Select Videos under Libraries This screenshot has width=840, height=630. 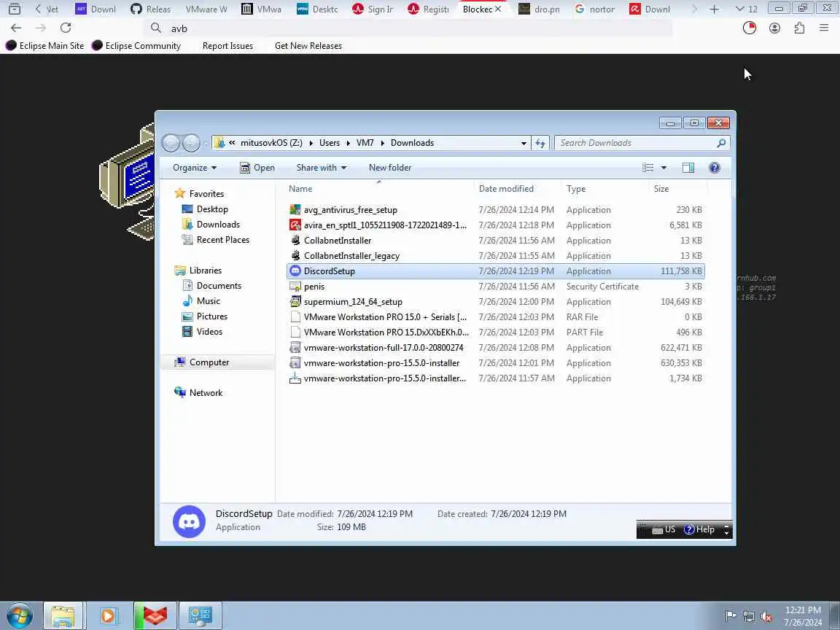coord(203,332)
